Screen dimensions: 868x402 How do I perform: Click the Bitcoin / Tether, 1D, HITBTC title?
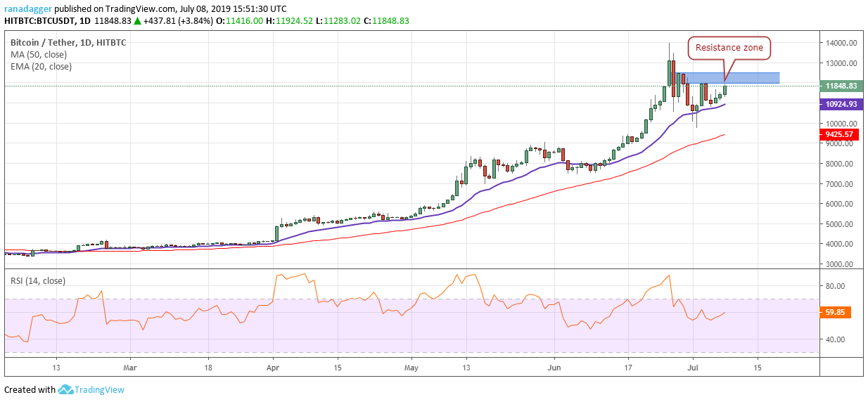click(68, 42)
